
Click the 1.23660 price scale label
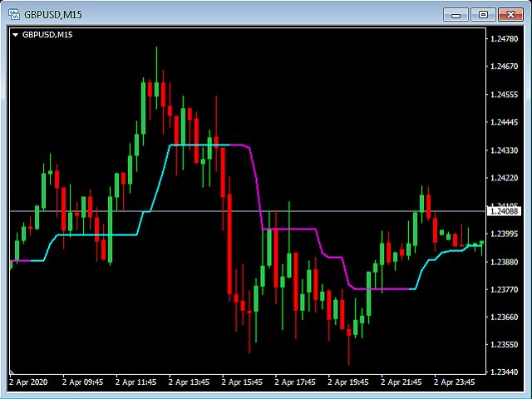click(505, 318)
